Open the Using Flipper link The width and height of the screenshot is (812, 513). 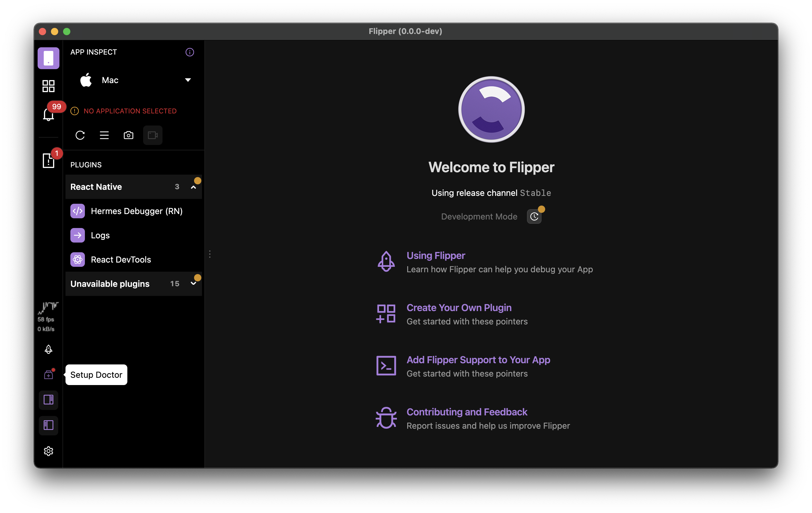click(436, 255)
